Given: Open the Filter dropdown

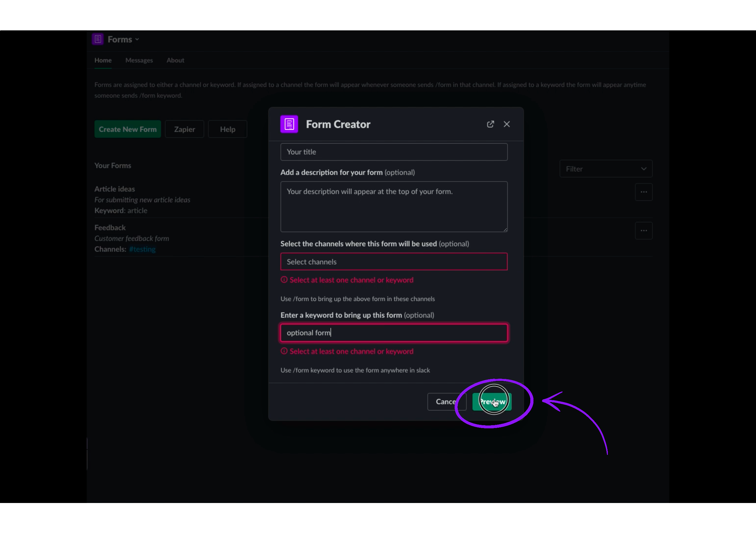Looking at the screenshot, I should pyautogui.click(x=606, y=169).
